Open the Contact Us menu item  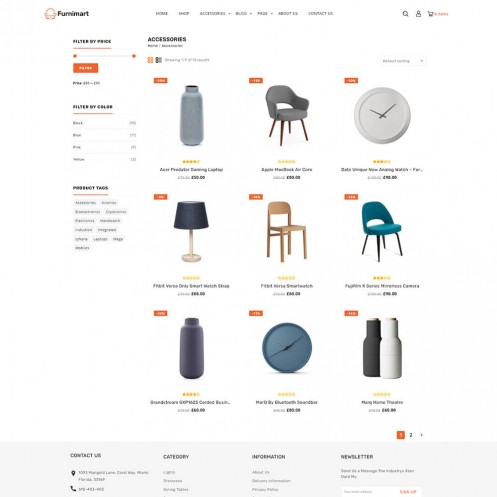[320, 14]
